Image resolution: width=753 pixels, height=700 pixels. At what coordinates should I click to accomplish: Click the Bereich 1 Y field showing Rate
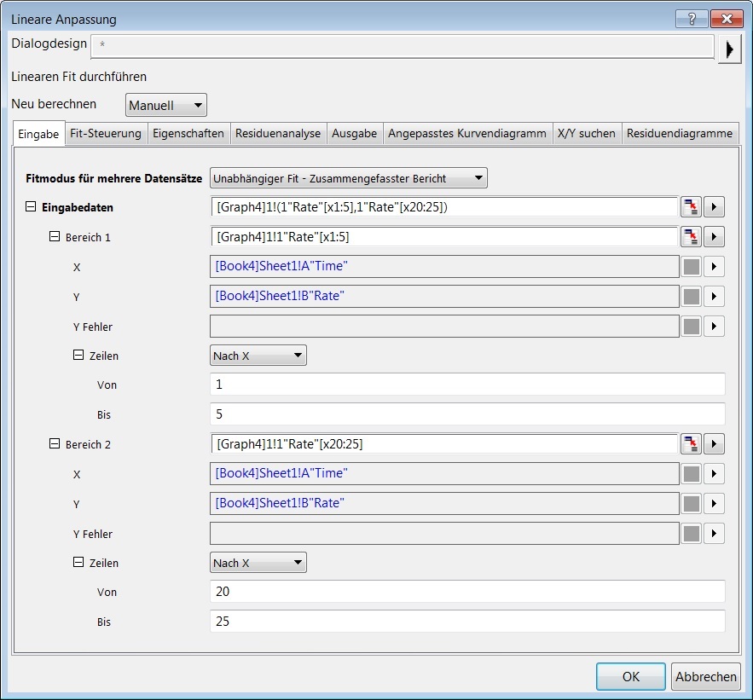[444, 296]
